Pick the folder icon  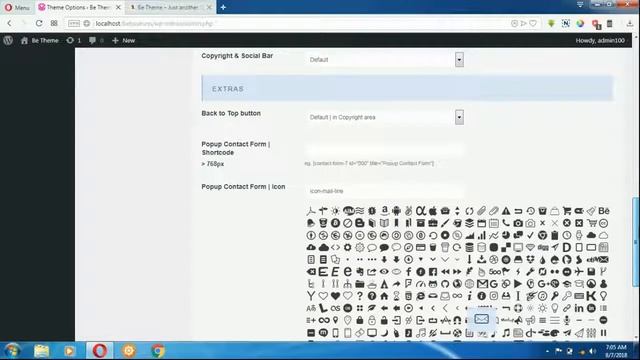point(360,284)
